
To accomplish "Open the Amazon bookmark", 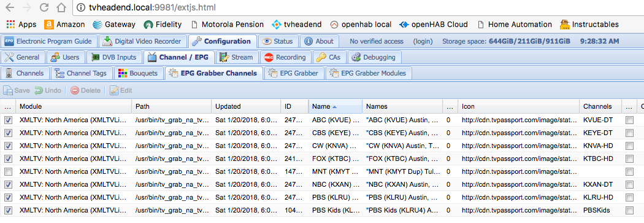I will click(x=64, y=25).
